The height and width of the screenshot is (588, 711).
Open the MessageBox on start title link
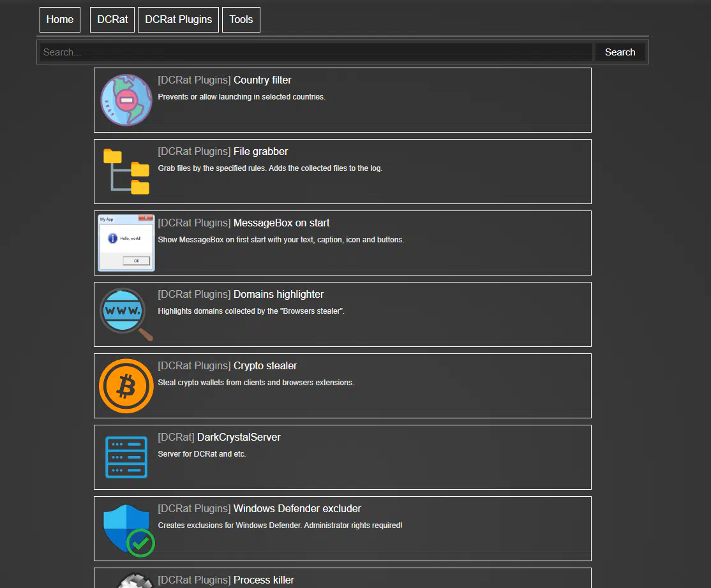coord(281,223)
